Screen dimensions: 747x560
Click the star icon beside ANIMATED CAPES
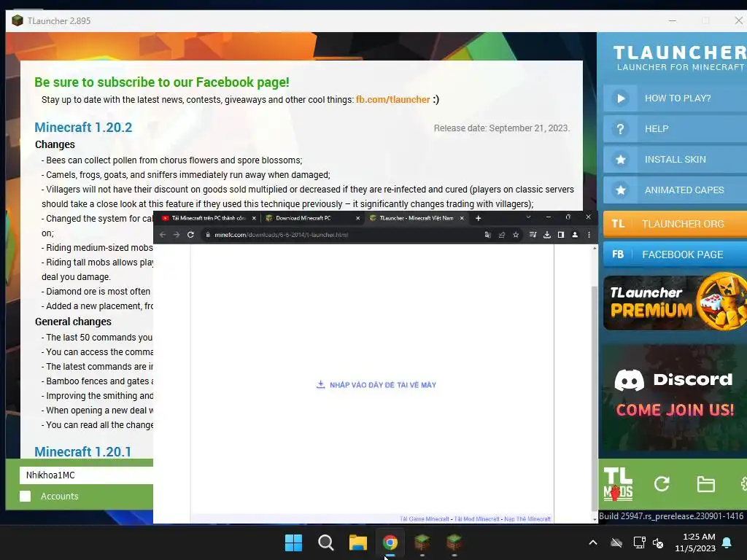(x=620, y=190)
